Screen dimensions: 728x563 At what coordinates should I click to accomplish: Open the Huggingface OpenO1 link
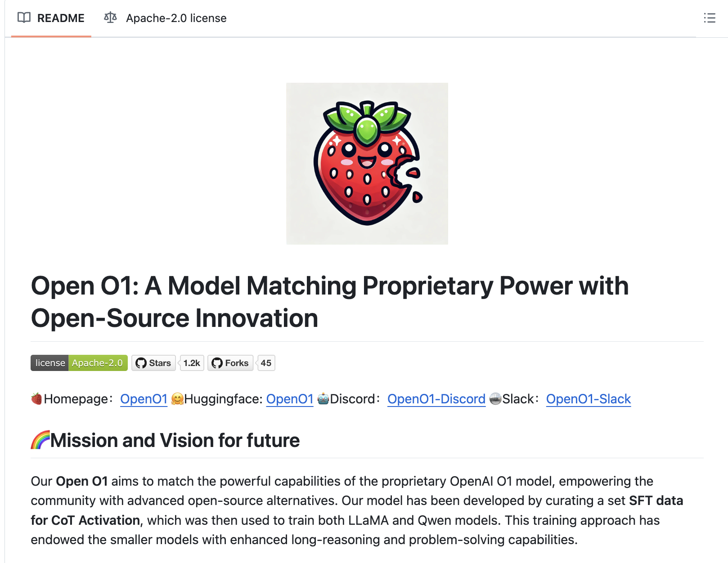pyautogui.click(x=290, y=399)
